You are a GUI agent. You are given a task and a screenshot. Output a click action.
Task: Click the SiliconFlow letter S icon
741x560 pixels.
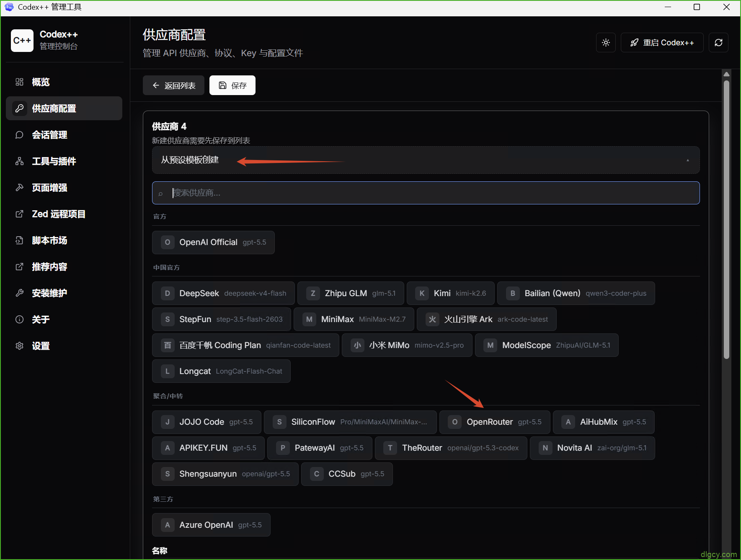click(x=279, y=422)
